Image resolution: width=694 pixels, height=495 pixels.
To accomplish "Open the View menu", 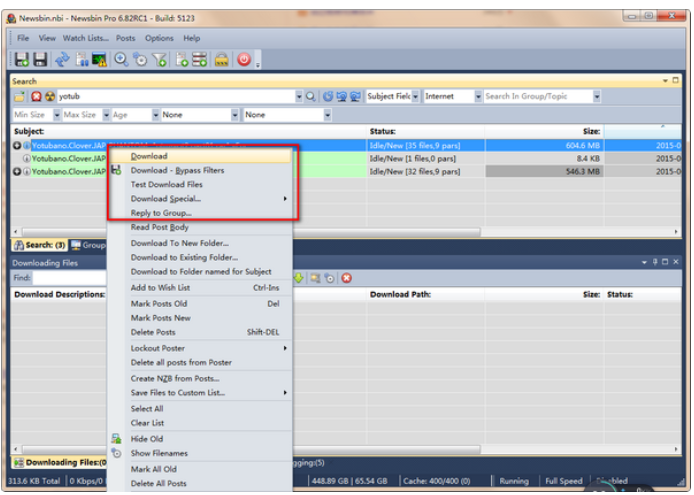I will point(47,39).
